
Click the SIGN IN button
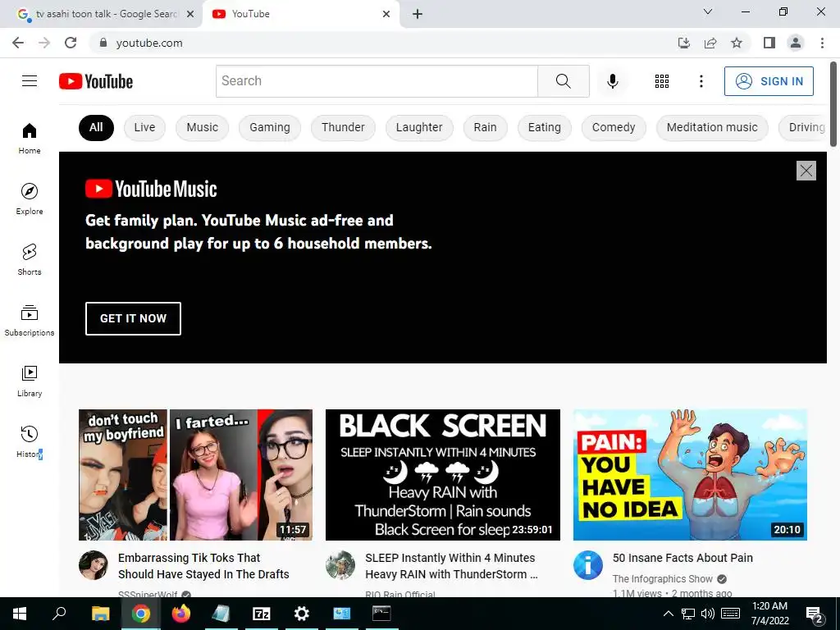coord(769,81)
